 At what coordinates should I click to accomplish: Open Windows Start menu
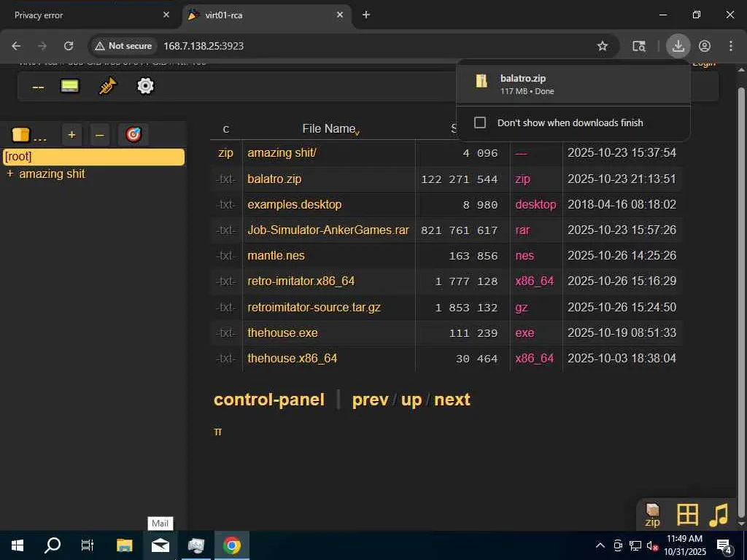18,545
